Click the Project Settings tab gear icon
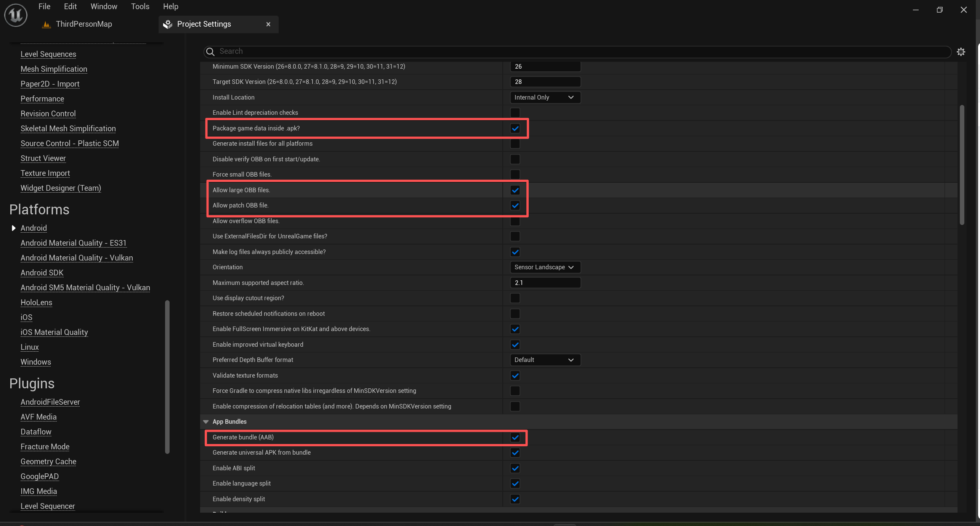980x526 pixels. pyautogui.click(x=168, y=24)
